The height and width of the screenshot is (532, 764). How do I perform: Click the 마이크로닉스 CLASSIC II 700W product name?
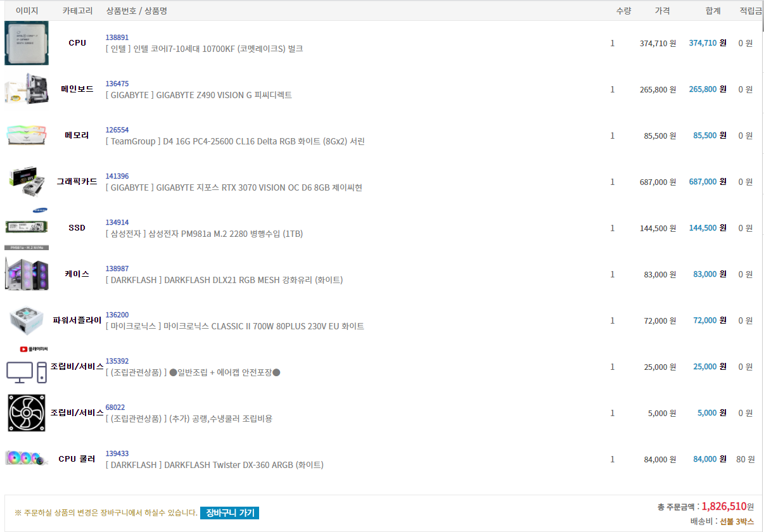click(x=235, y=326)
